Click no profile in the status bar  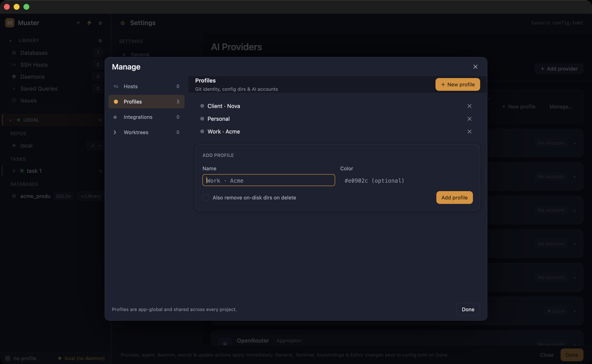(x=21, y=358)
